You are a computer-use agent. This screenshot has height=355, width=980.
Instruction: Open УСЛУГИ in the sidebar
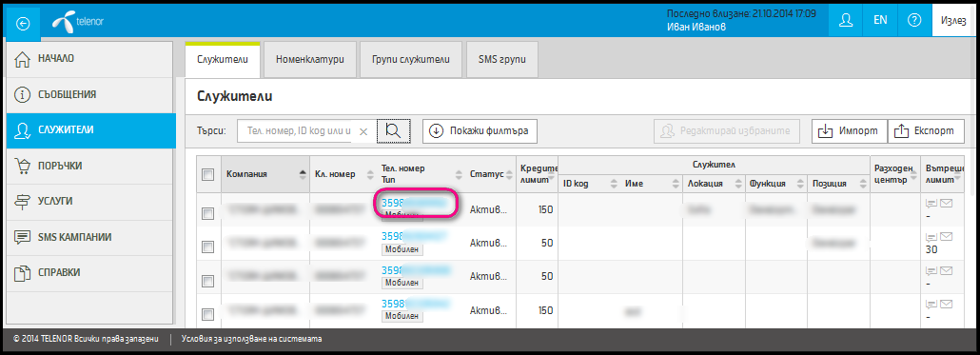pyautogui.click(x=89, y=202)
